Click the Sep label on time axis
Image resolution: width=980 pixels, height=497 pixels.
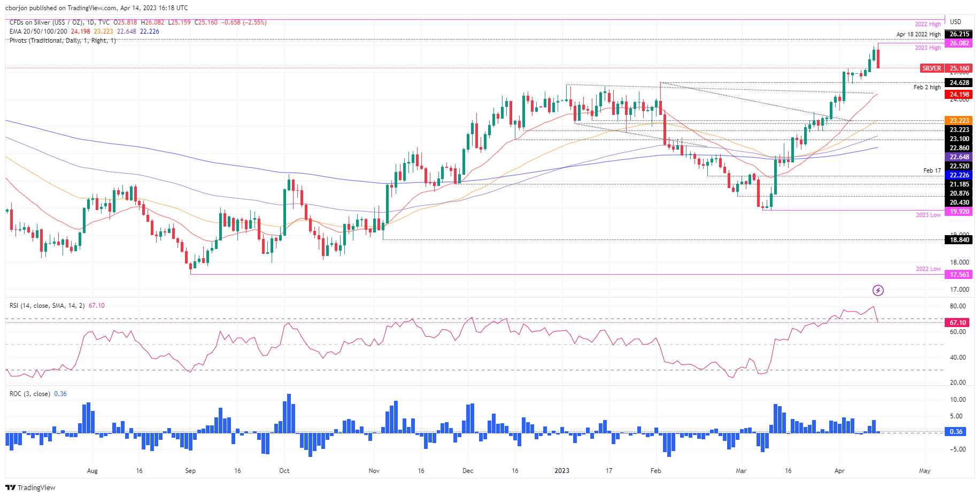point(190,471)
